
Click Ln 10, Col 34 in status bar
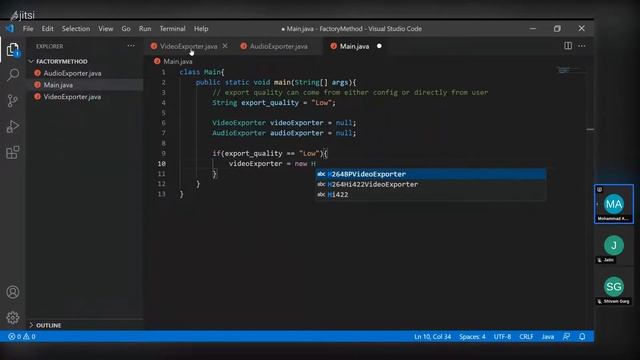pyautogui.click(x=432, y=336)
